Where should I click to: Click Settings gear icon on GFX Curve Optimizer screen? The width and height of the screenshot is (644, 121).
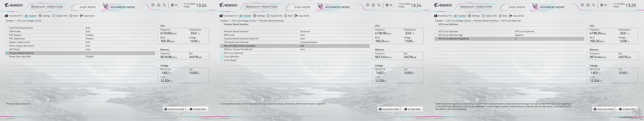tap(469, 16)
